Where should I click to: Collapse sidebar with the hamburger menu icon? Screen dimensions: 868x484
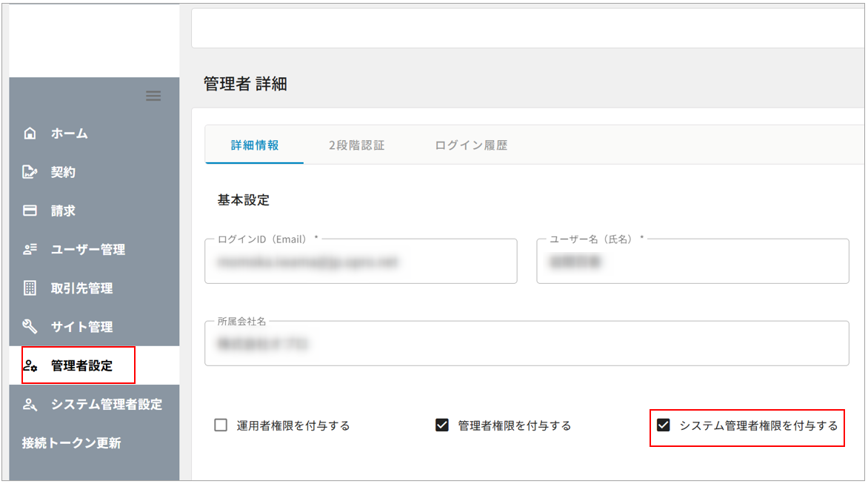click(x=153, y=96)
